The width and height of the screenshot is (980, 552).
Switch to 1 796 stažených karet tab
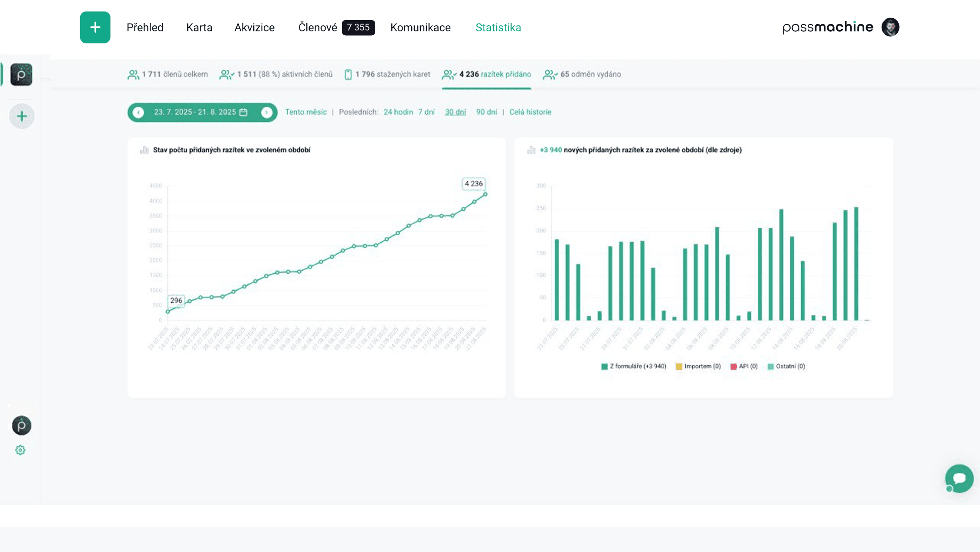coord(387,74)
